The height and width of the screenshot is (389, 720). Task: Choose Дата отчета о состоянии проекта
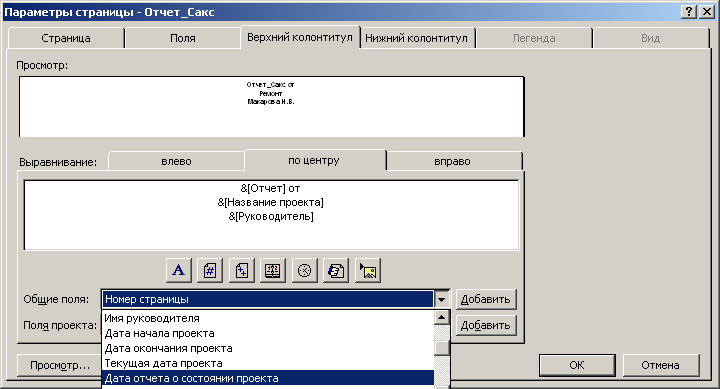(x=268, y=378)
